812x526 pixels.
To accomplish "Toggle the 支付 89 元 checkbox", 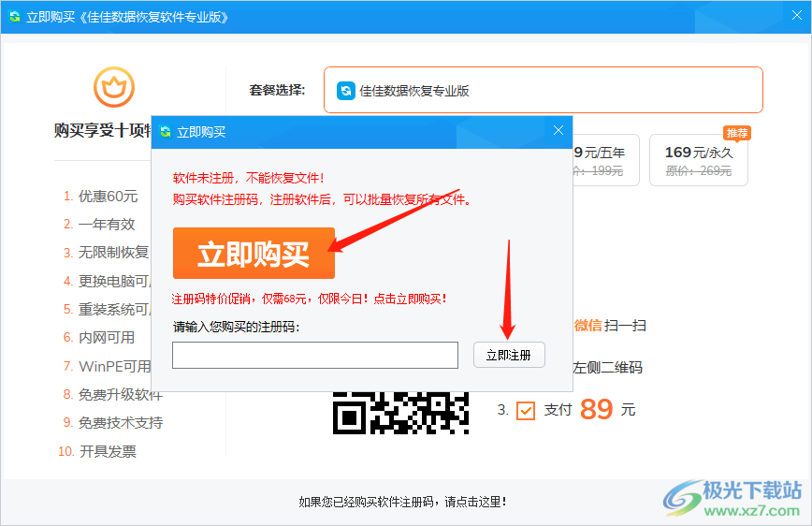I will pos(526,411).
